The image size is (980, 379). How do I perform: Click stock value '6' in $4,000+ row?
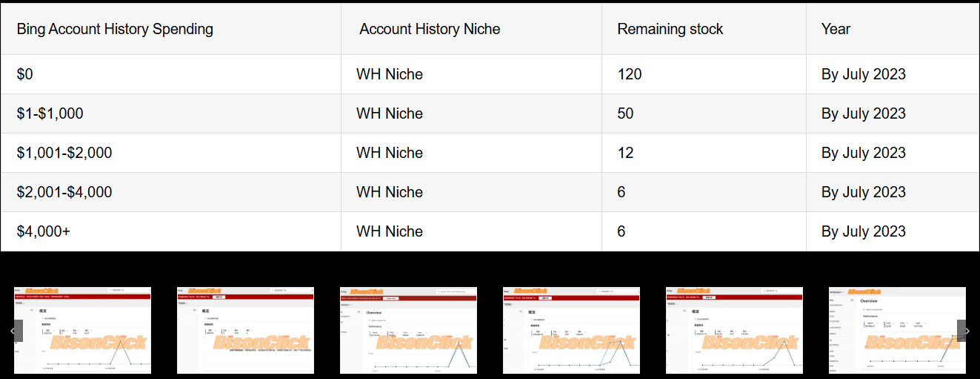pyautogui.click(x=621, y=231)
